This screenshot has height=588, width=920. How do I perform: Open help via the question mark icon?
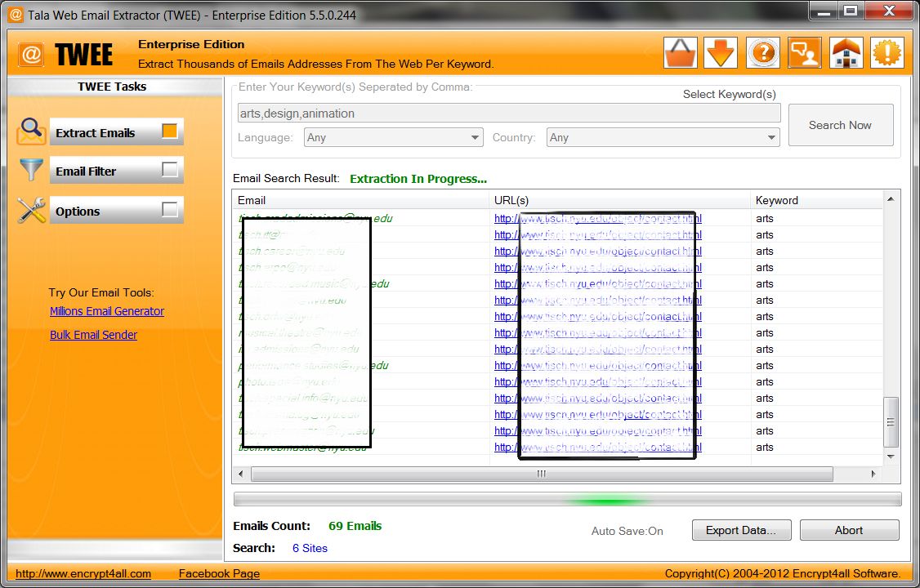763,53
